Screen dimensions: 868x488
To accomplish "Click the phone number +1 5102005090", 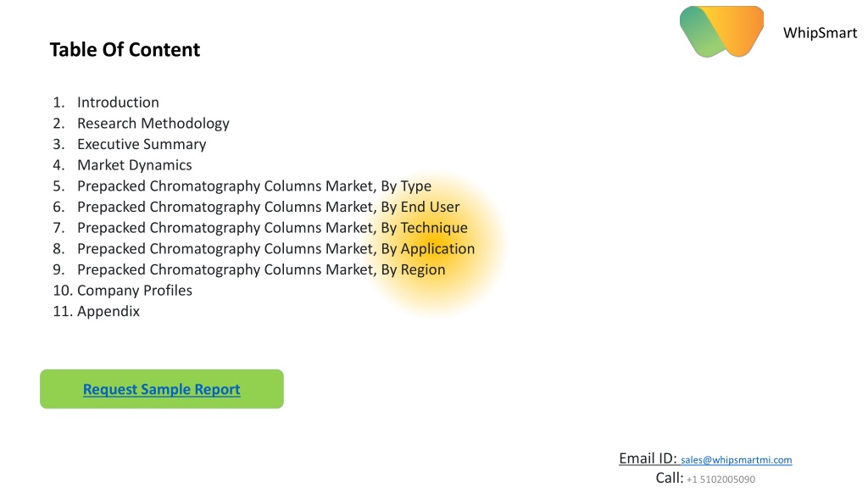I will 721,480.
